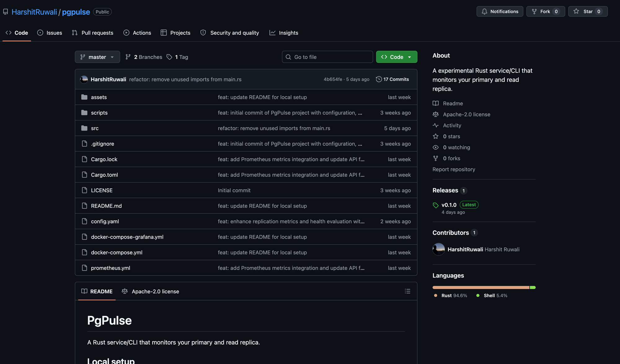This screenshot has height=364, width=620.
Task: Click the Notifications button
Action: [500, 11]
